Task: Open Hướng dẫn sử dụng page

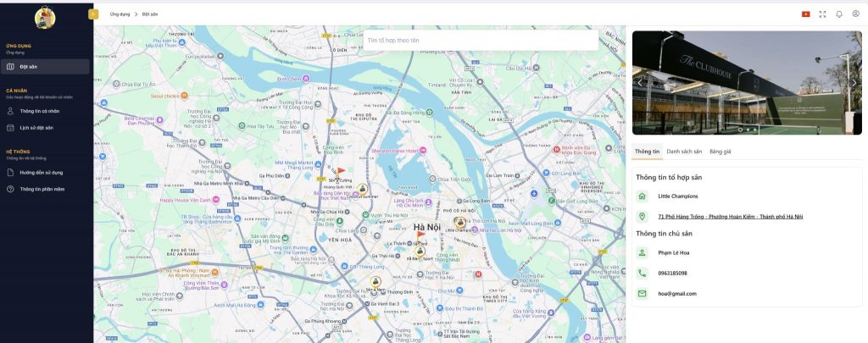Action: point(41,172)
